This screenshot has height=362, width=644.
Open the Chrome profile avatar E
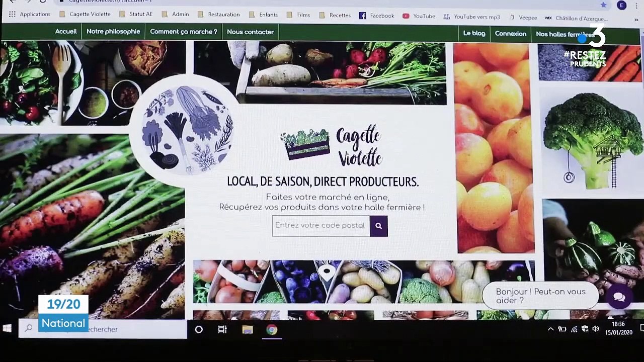coord(622,5)
